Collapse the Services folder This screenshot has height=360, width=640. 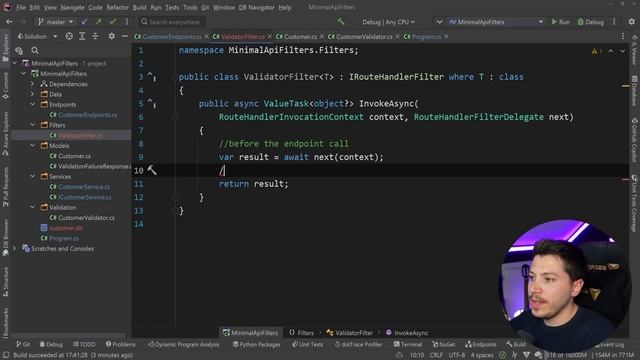point(33,177)
